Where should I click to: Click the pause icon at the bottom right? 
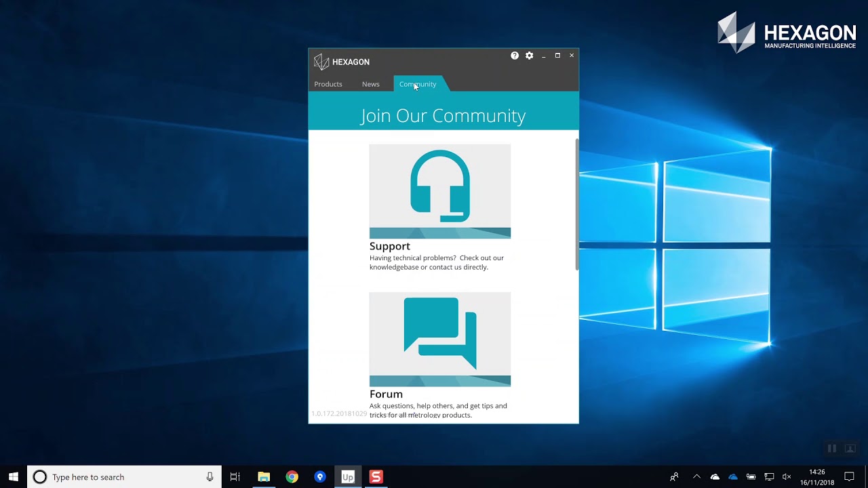pyautogui.click(x=832, y=449)
